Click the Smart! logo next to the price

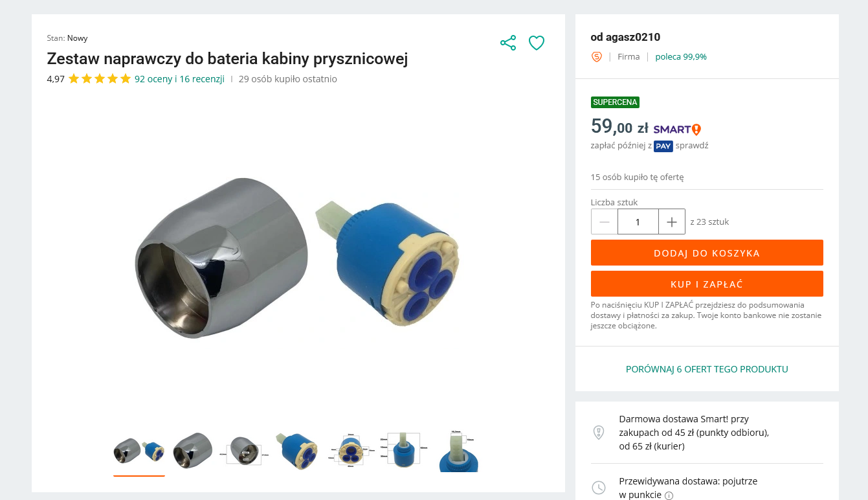tap(677, 130)
